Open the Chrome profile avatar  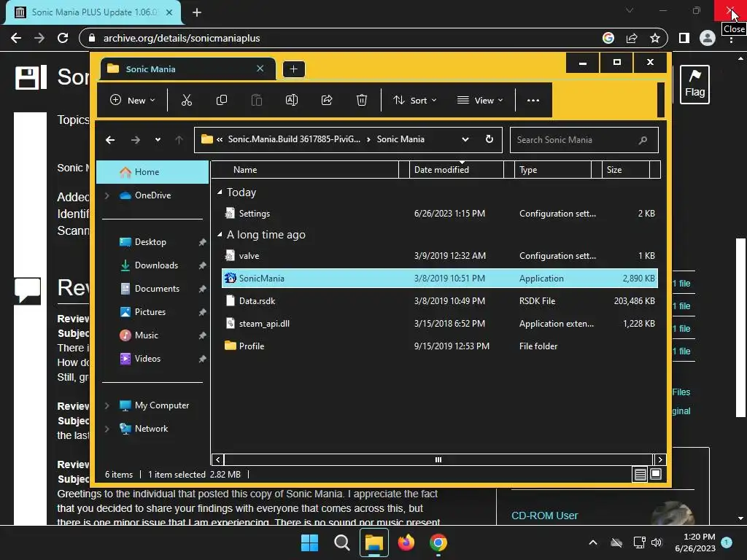click(x=708, y=38)
